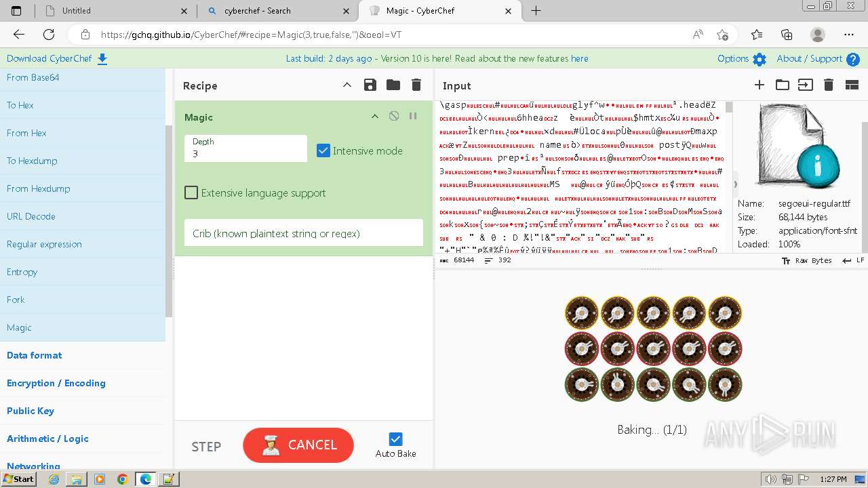Image resolution: width=868 pixels, height=488 pixels.
Task: Toggle the Auto Bake checkbox
Action: click(396, 439)
